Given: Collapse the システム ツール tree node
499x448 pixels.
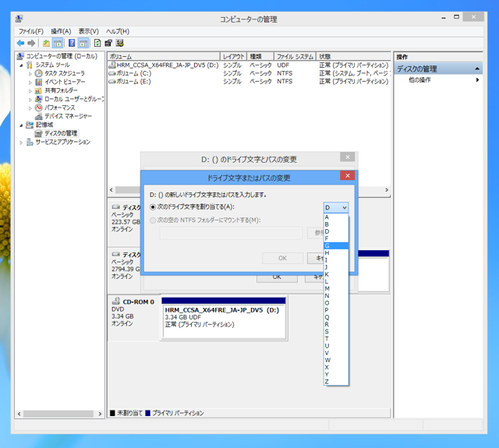Looking at the screenshot, I should [21, 65].
